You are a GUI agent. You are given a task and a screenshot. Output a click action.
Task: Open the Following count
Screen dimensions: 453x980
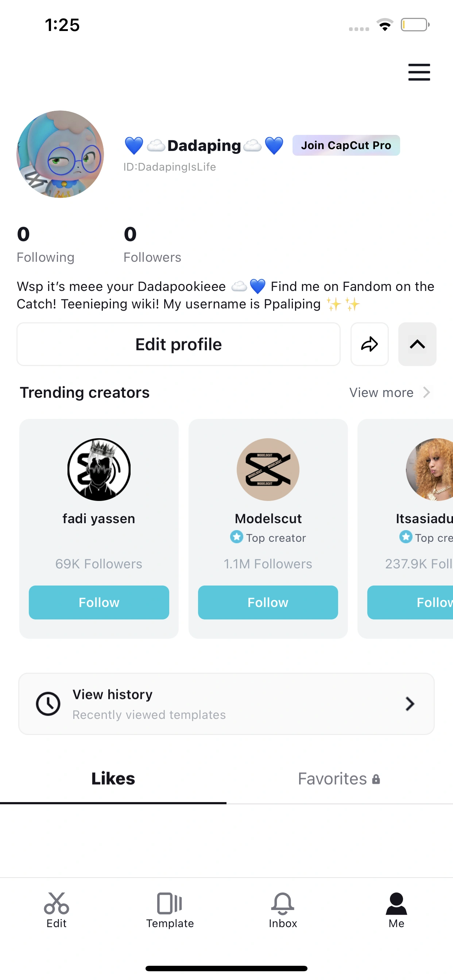45,244
